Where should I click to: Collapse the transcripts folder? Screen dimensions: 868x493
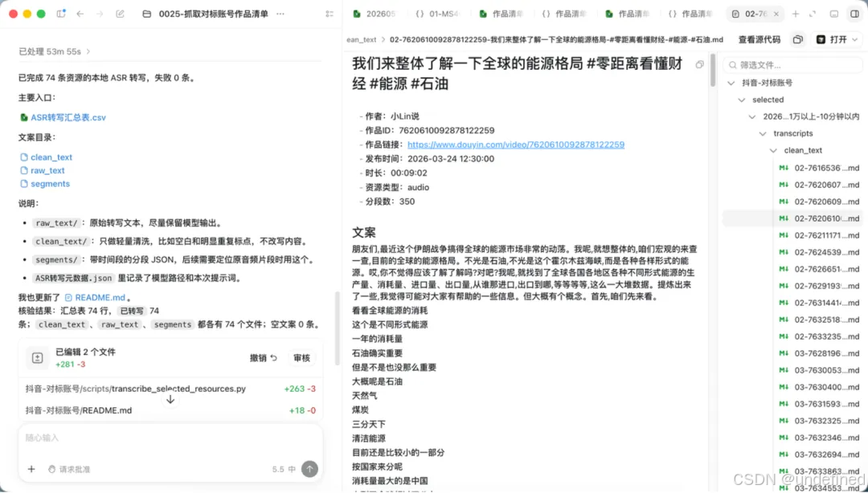click(763, 133)
